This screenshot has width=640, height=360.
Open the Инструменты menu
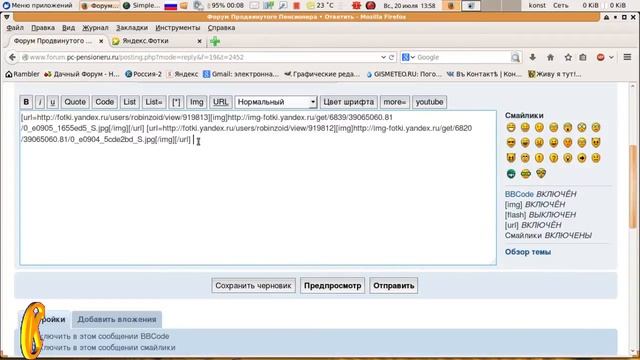coord(178,28)
